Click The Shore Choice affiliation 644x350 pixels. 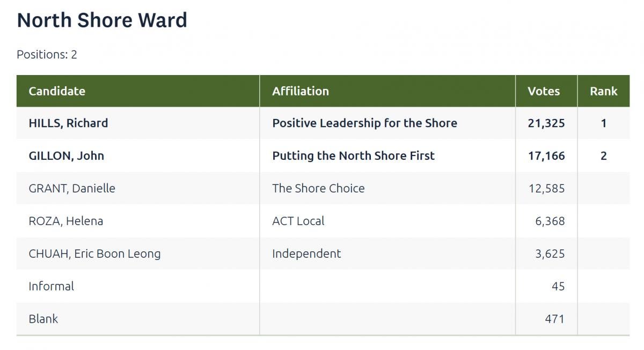[318, 188]
